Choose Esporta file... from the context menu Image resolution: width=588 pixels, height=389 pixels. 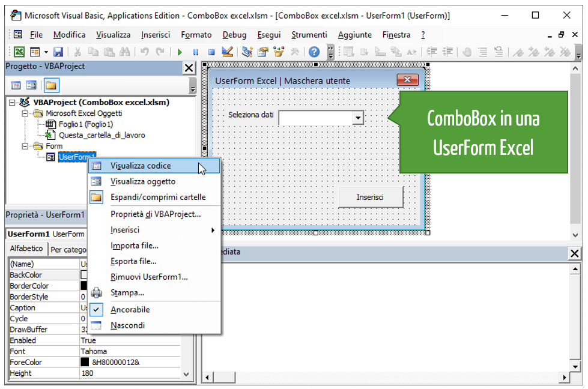coord(154,261)
